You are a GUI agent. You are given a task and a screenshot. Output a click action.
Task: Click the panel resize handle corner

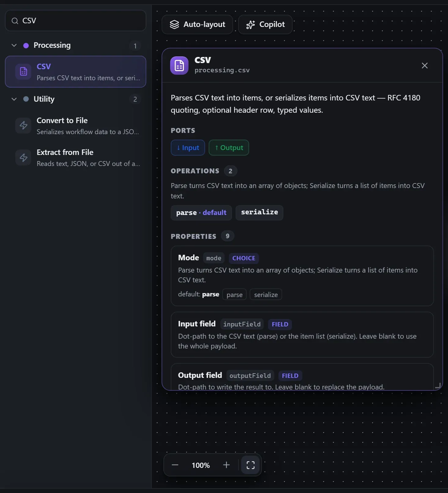[x=438, y=386]
